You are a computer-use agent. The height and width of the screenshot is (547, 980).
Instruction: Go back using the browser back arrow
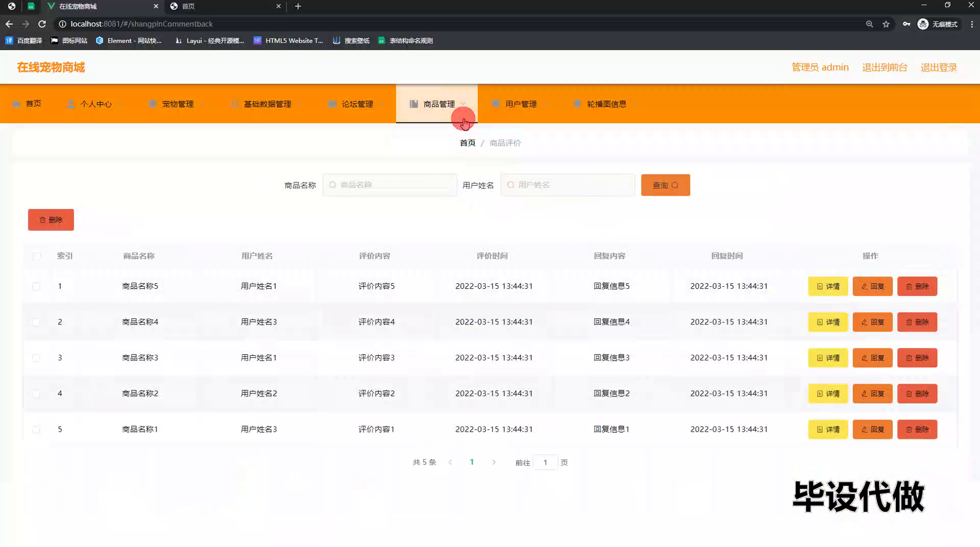tap(9, 24)
